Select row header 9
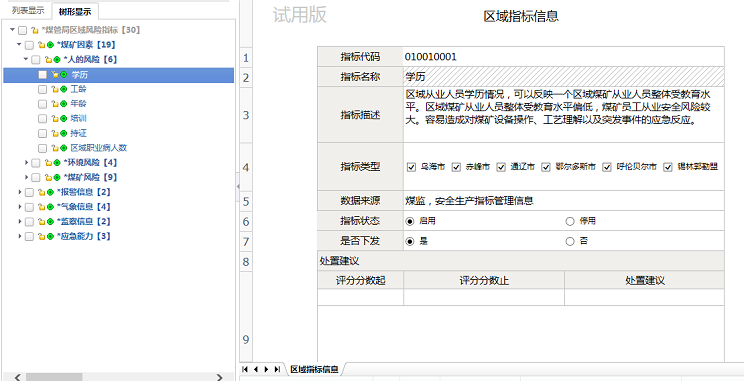The image size is (744, 381). click(246, 339)
